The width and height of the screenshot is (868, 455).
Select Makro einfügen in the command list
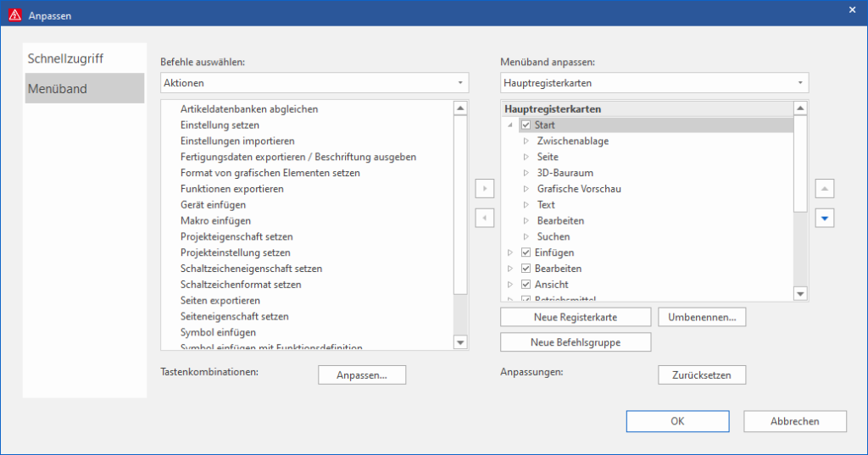[x=215, y=221]
